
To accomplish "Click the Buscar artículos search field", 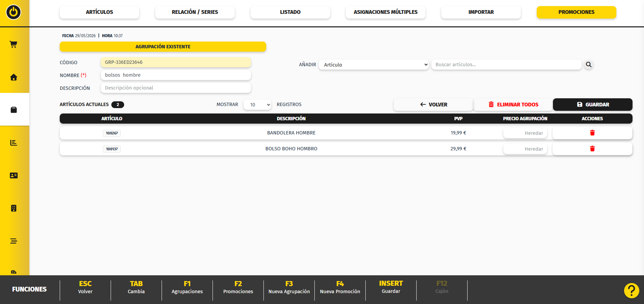I will 506,65.
